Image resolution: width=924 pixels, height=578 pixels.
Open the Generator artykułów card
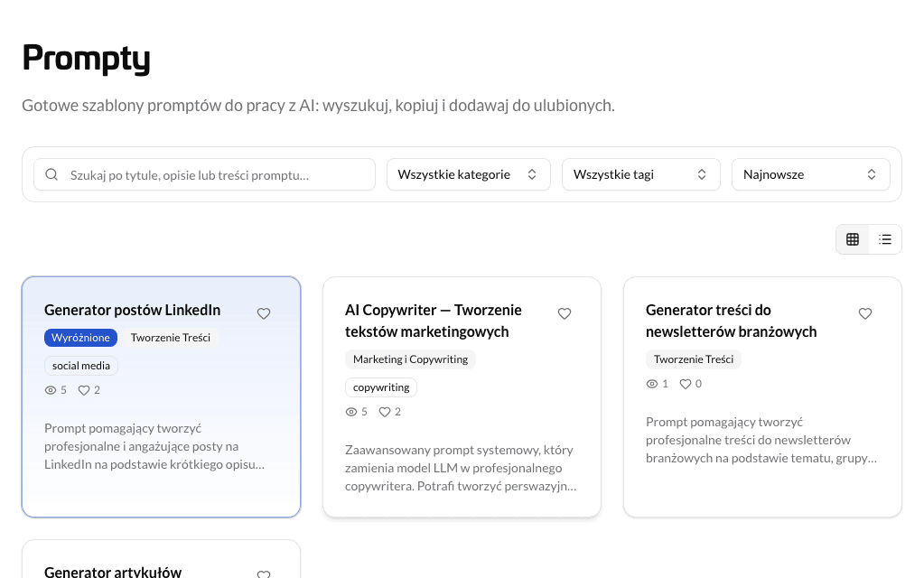click(x=161, y=559)
